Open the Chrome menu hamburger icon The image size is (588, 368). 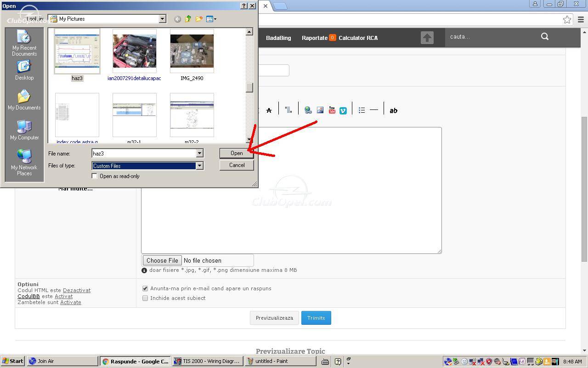(x=581, y=19)
